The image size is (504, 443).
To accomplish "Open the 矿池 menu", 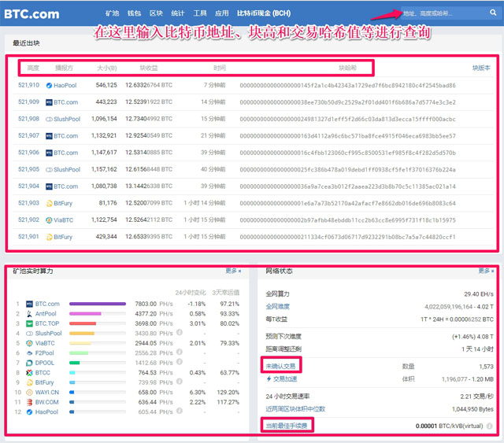I will coord(112,13).
